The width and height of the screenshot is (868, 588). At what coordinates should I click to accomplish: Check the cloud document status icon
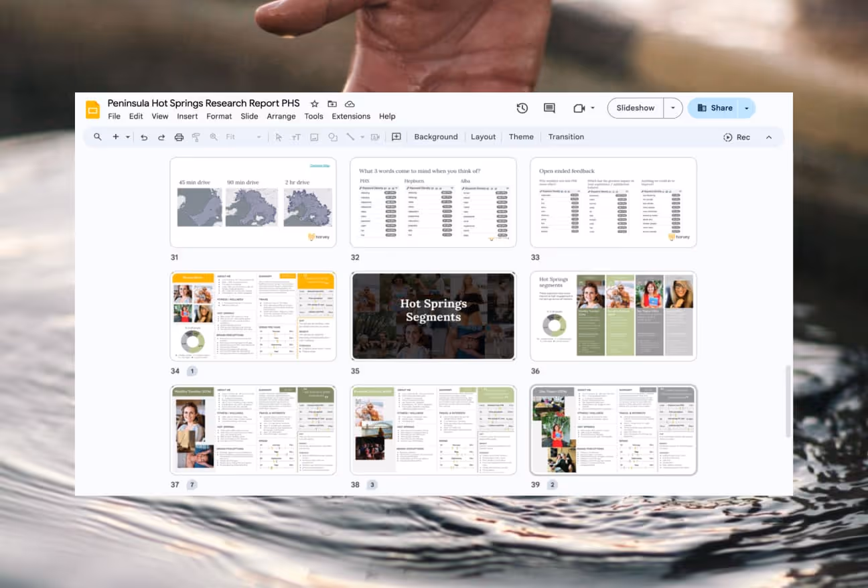click(x=350, y=104)
